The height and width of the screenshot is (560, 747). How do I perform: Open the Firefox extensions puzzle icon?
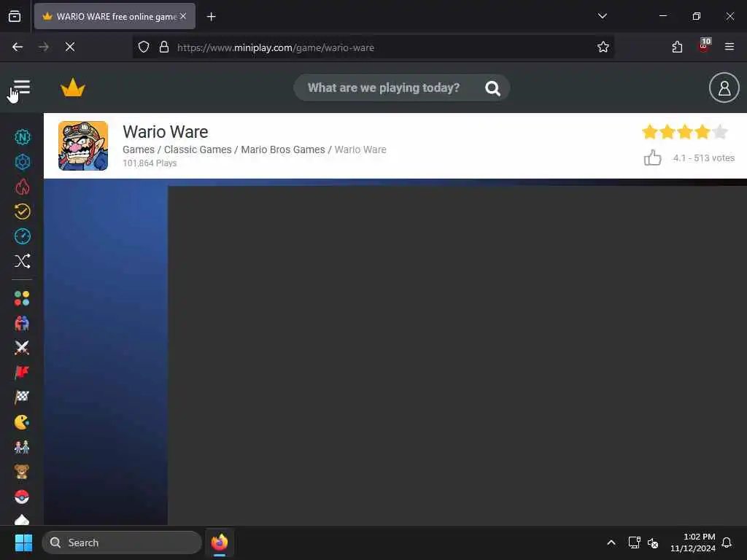(x=677, y=47)
